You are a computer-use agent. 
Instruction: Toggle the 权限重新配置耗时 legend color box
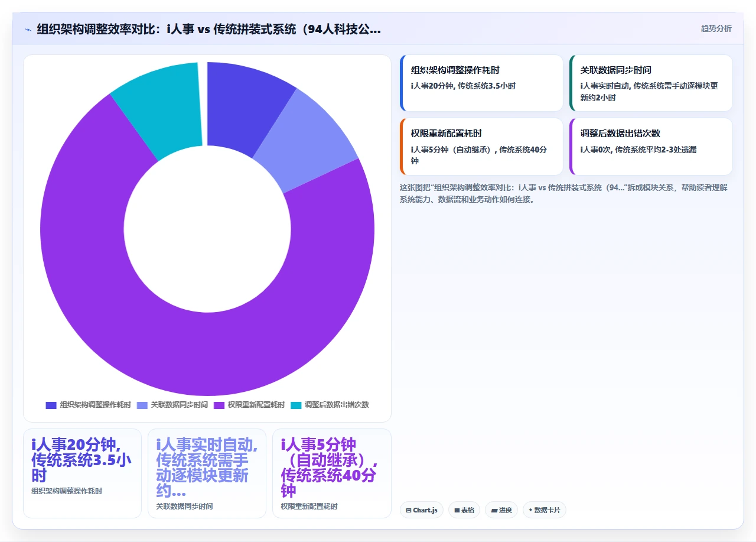pyautogui.click(x=219, y=405)
